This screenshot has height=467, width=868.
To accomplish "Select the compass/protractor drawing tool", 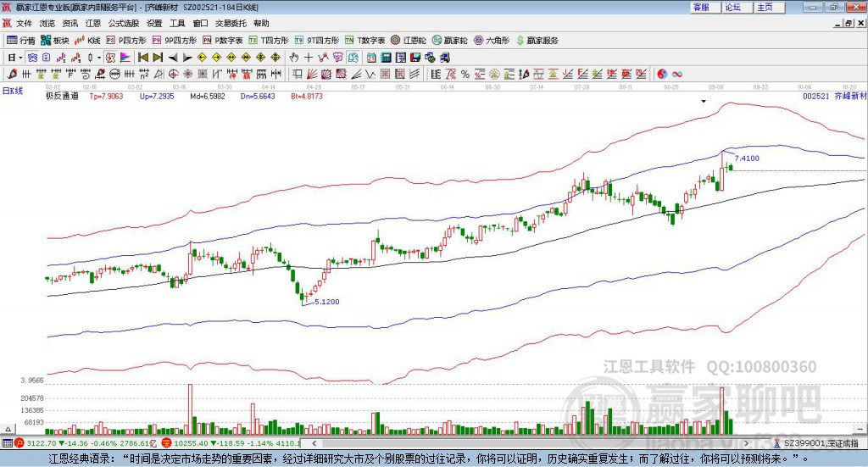I will [x=159, y=74].
